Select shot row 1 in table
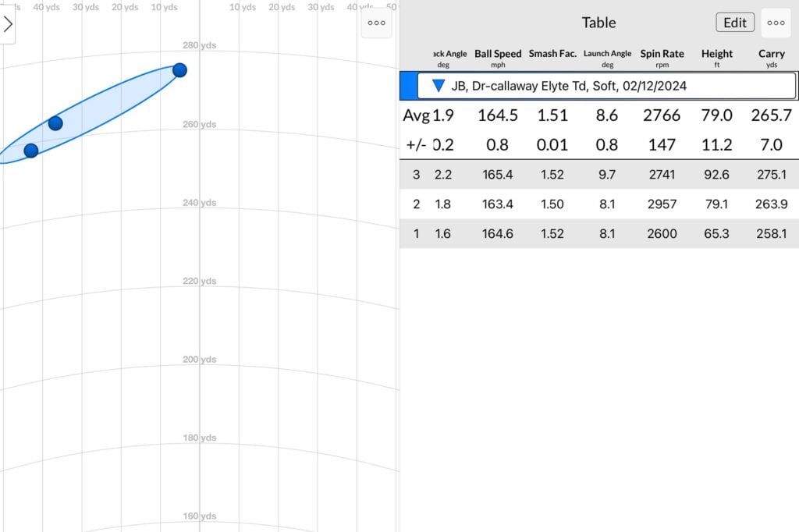Viewport: 799px width, 532px height. click(x=598, y=233)
